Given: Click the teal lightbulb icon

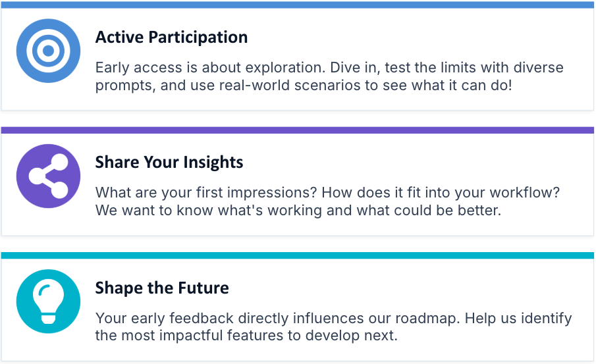Looking at the screenshot, I should (48, 301).
